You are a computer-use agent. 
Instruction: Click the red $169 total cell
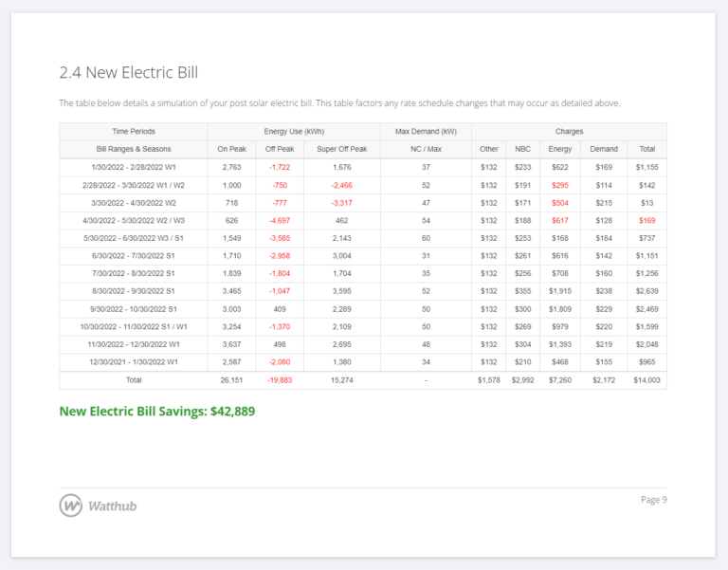tap(647, 220)
